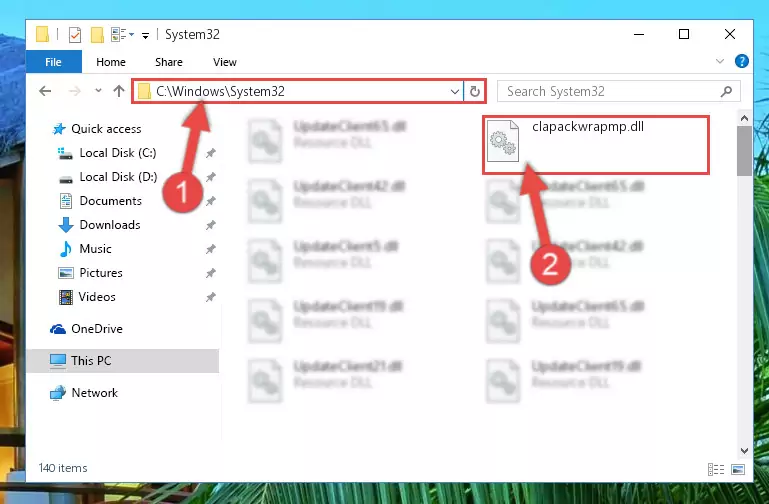This screenshot has height=504, width=769.
Task: Click the New folder icon in quick access toolbar
Action: click(x=98, y=35)
